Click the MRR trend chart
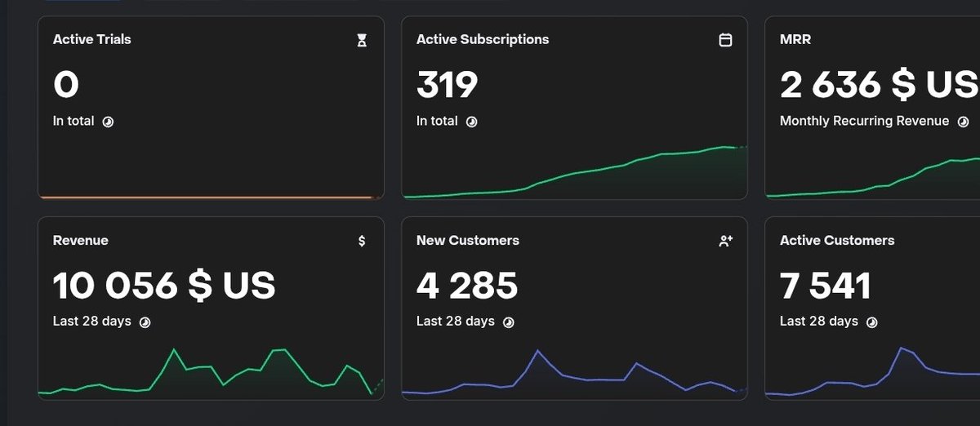 tap(872, 177)
